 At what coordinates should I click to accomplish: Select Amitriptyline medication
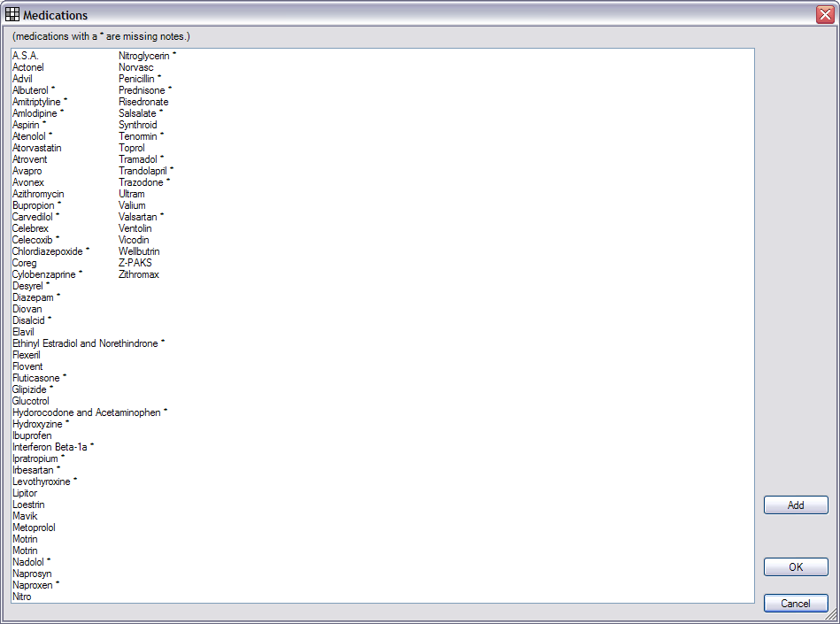pos(40,102)
